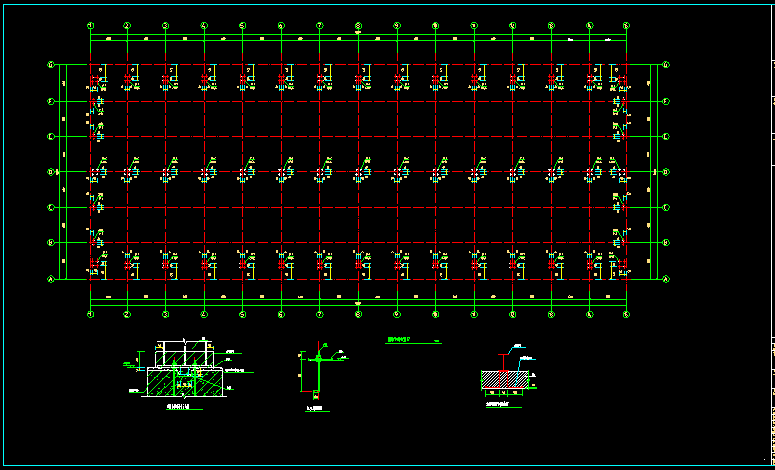The height and width of the screenshot is (470, 775).
Task: Click the topmost axis bubble on the left side
Action: 51,65
